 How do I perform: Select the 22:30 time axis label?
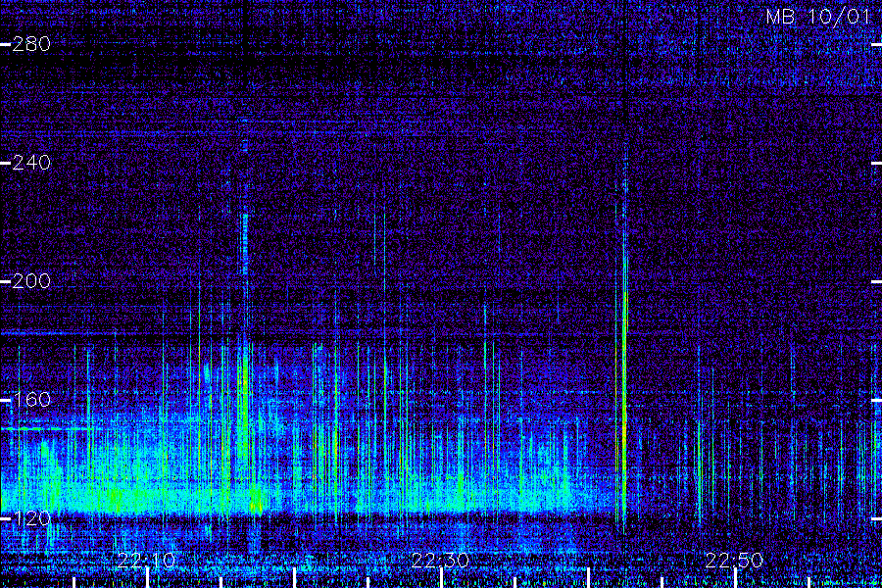[440, 561]
